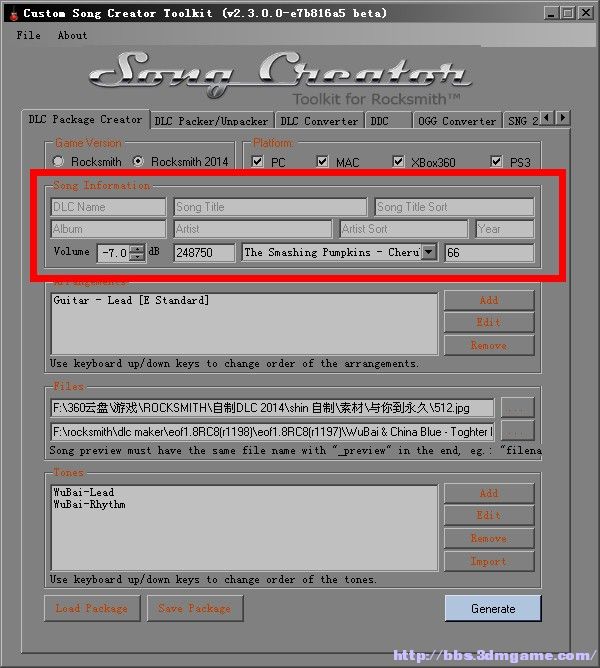Click the field showing 66
Image resolution: width=600 pixels, height=668 pixels.
(x=489, y=253)
